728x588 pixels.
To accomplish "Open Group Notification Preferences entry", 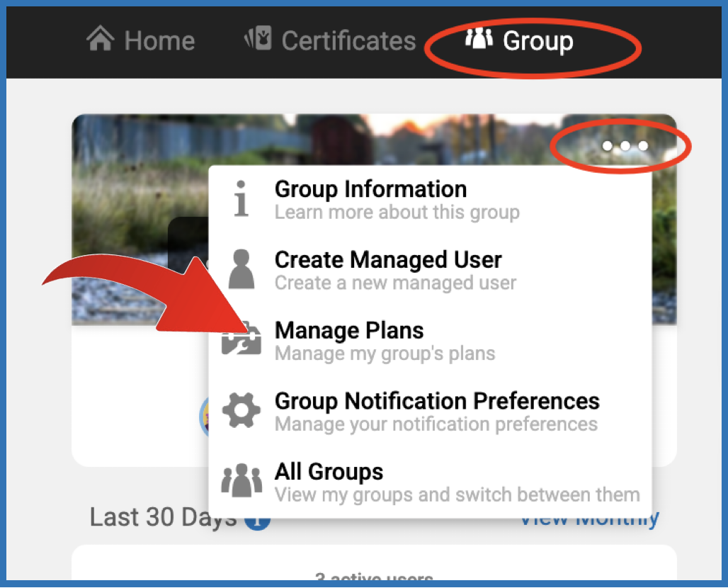I will point(437,401).
